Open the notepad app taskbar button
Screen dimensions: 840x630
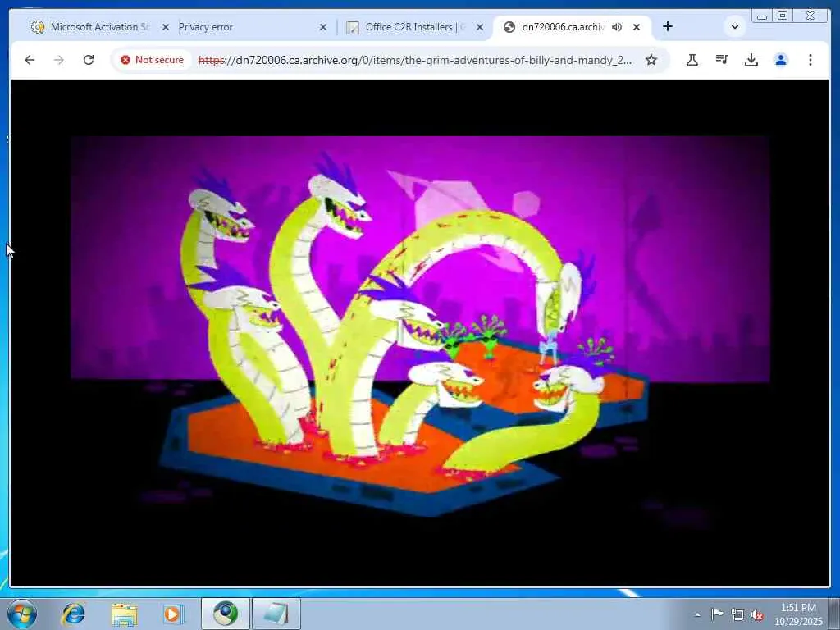(276, 614)
